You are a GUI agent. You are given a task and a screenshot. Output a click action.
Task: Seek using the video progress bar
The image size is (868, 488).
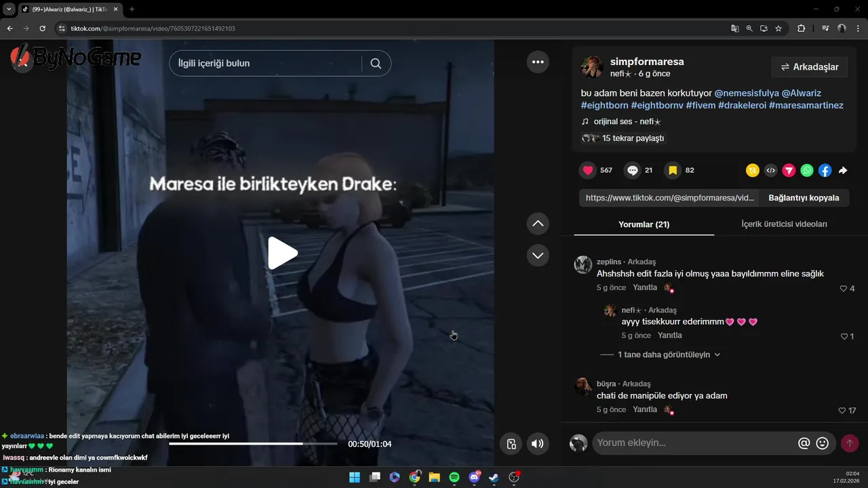253,444
